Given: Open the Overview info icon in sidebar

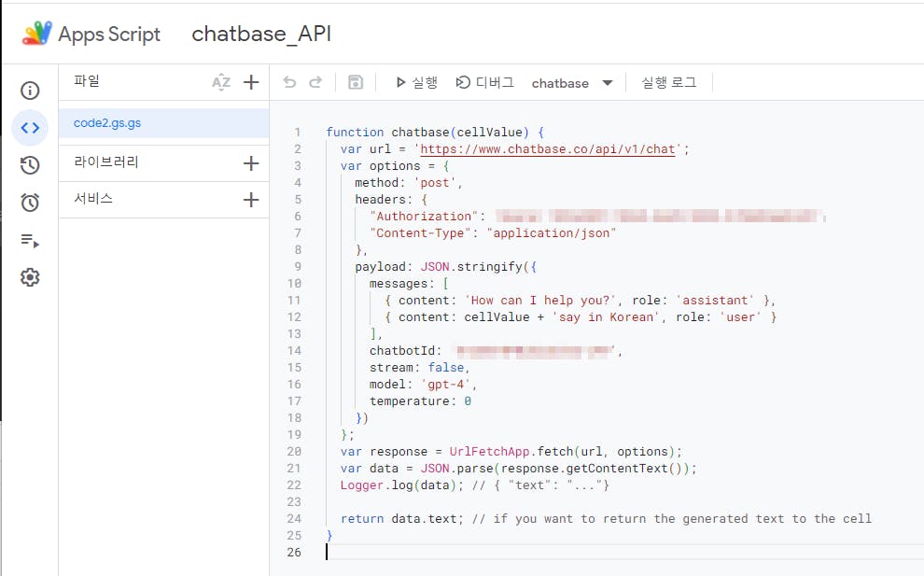Looking at the screenshot, I should click(30, 91).
